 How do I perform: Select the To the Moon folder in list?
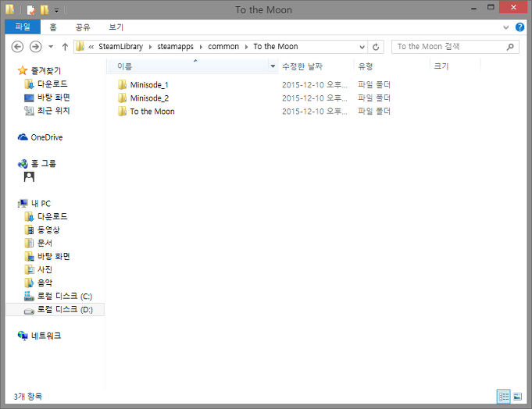[152, 112]
